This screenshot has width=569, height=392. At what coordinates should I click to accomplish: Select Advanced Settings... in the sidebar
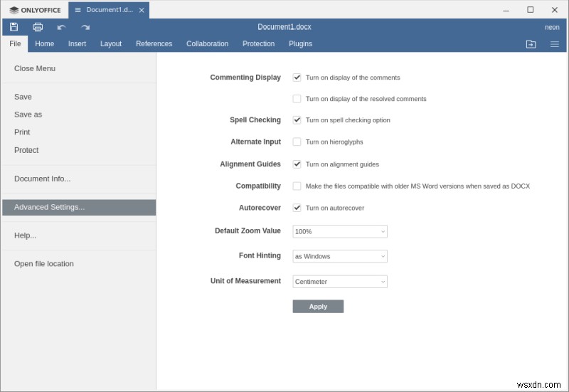tap(79, 207)
